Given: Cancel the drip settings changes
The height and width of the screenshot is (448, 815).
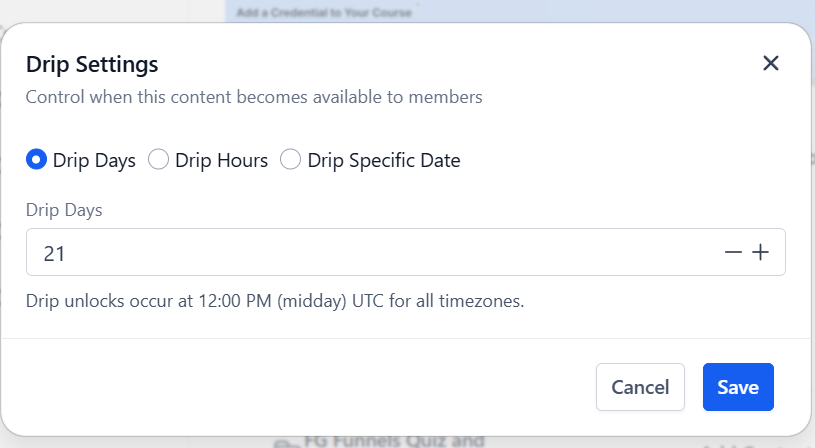Looking at the screenshot, I should (640, 387).
